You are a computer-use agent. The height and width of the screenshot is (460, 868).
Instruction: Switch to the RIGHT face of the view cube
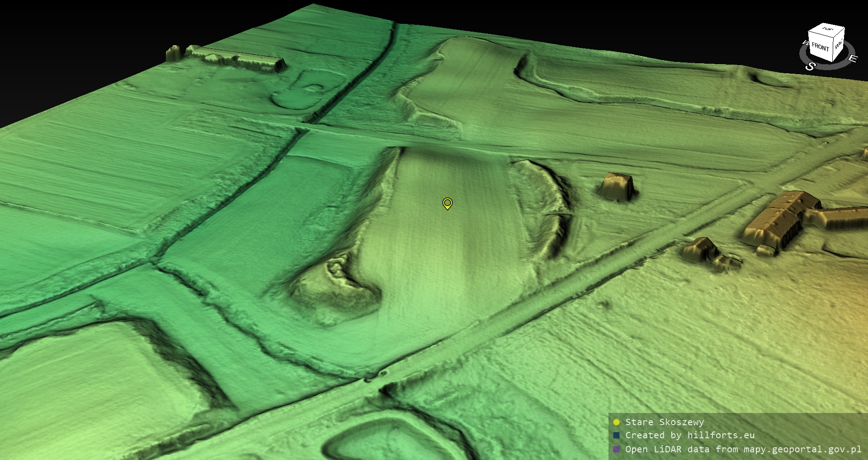tap(839, 45)
